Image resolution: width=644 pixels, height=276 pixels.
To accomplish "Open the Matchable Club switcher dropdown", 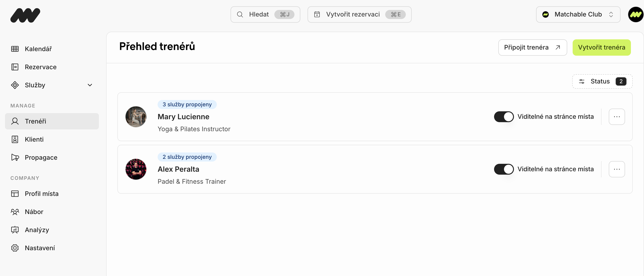I will pyautogui.click(x=578, y=14).
